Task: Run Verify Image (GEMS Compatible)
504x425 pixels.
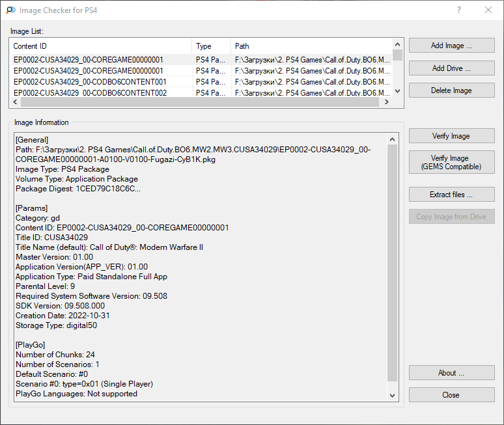Action: [x=452, y=162]
